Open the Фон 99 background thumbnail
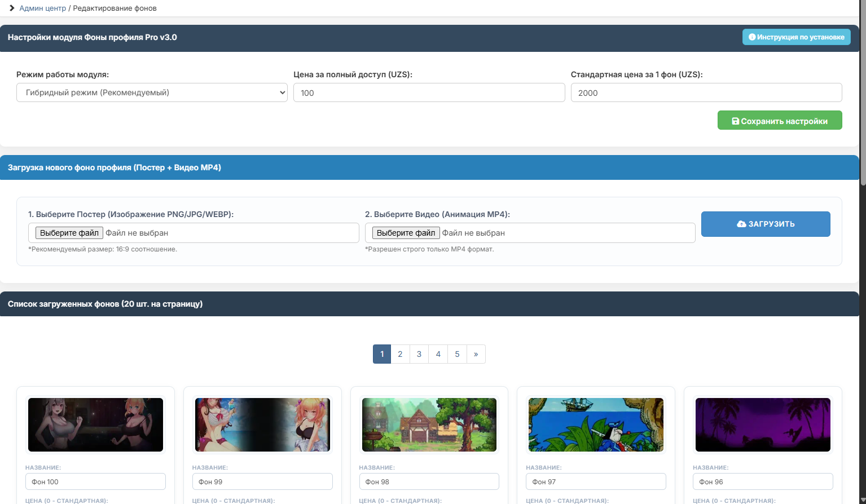This screenshot has width=866, height=504. 262,425
